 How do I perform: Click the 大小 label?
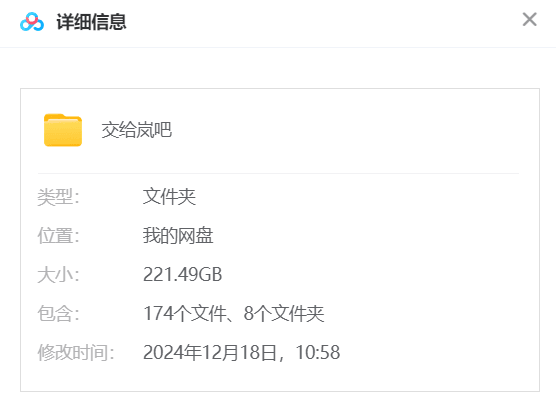pyautogui.click(x=58, y=275)
